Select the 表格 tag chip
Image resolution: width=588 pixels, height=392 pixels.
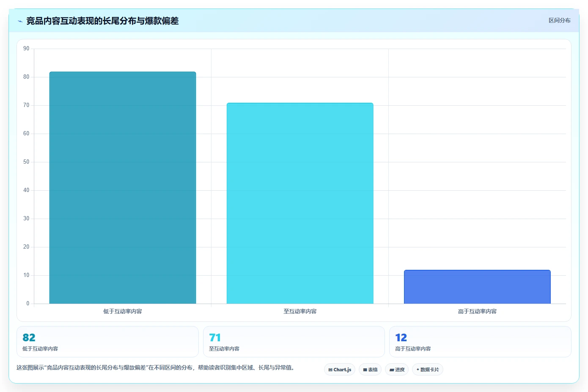pos(370,370)
